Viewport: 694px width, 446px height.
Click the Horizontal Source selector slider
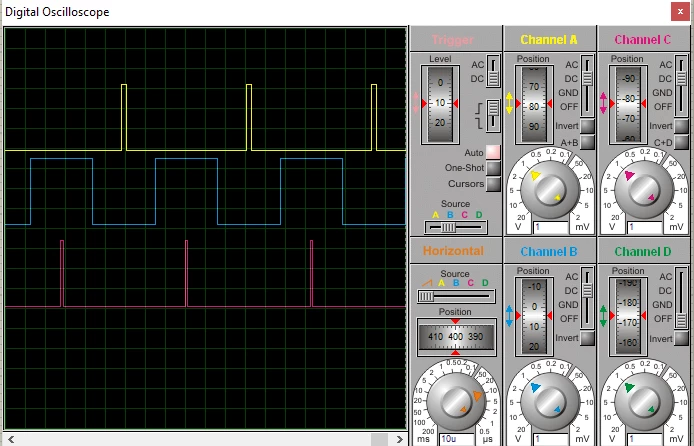(456, 296)
